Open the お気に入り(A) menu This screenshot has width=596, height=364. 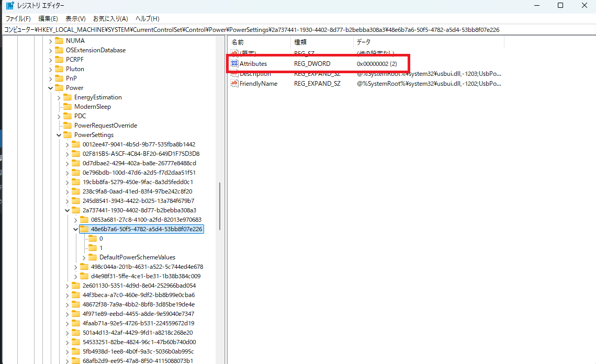point(110,18)
